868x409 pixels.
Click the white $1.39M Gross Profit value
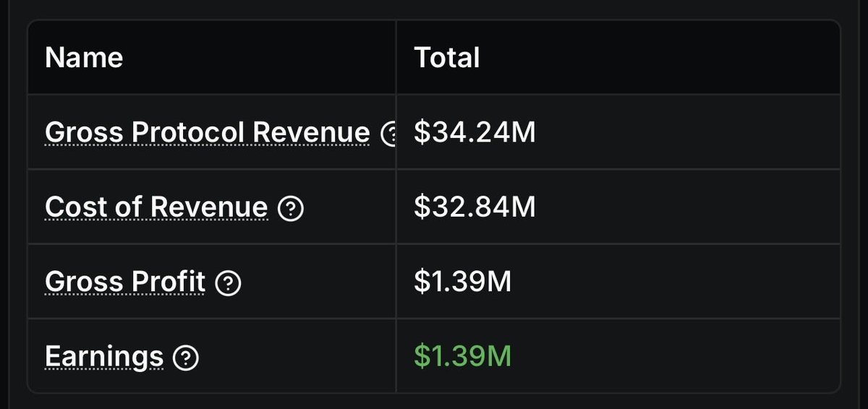coord(463,283)
